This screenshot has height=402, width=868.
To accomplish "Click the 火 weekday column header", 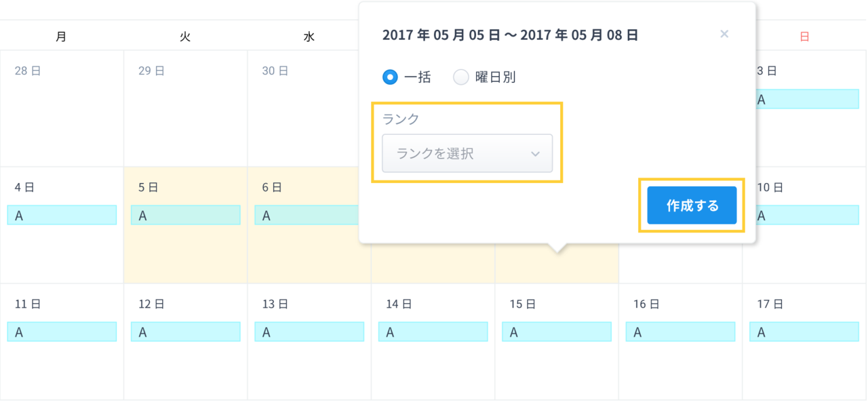I will 185,37.
